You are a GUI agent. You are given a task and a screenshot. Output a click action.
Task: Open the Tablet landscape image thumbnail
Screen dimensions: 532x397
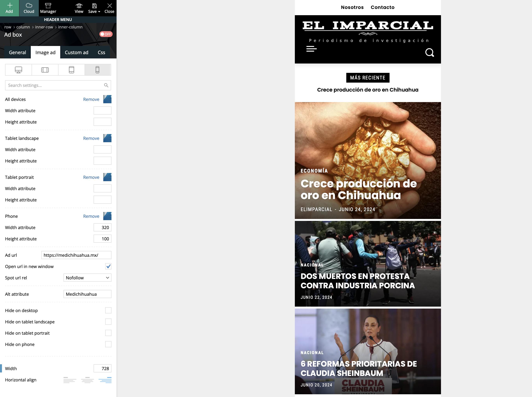coord(107,138)
